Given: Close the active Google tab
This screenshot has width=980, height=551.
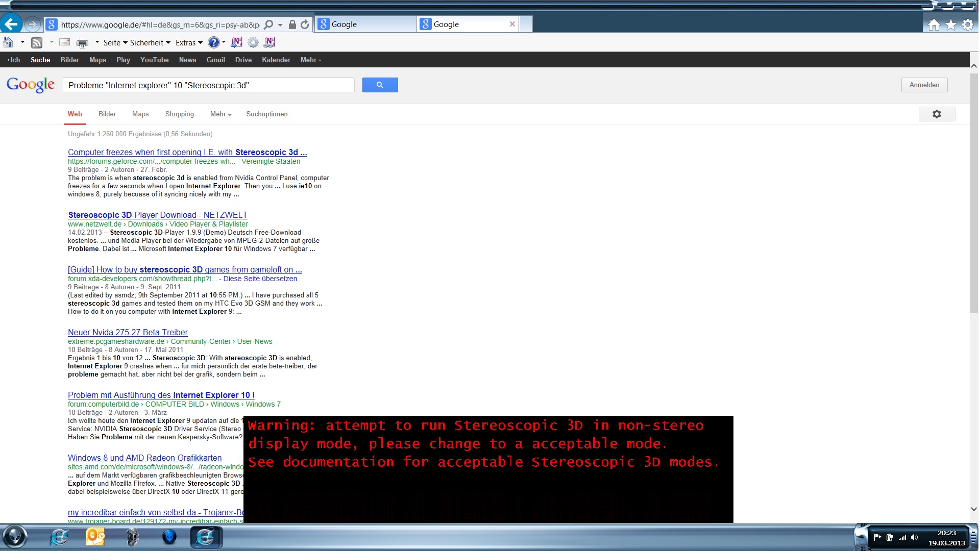Looking at the screenshot, I should 512,24.
